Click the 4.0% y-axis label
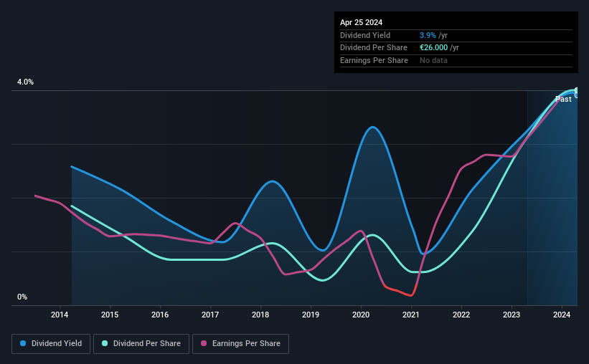 (25, 82)
